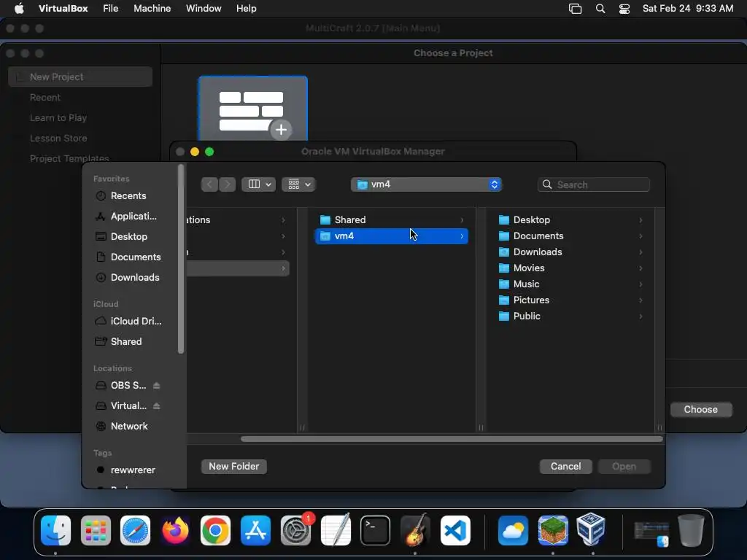Click the screen mirroring menu bar icon
This screenshot has height=560, width=747.
575,9
